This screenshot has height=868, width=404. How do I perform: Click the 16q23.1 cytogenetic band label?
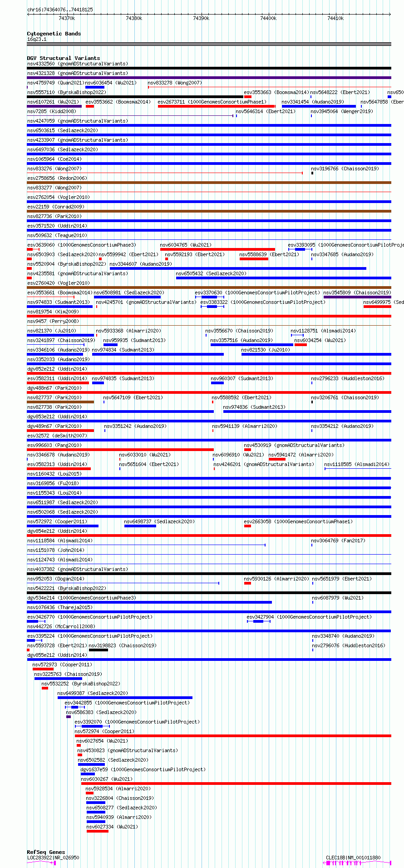point(37,39)
